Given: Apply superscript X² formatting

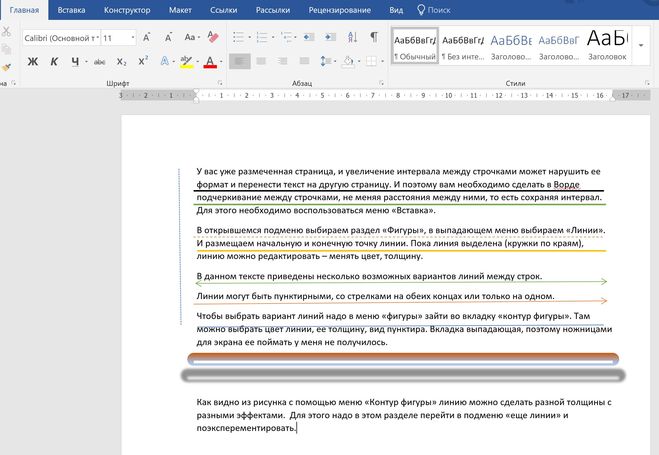Looking at the screenshot, I should click(x=143, y=61).
